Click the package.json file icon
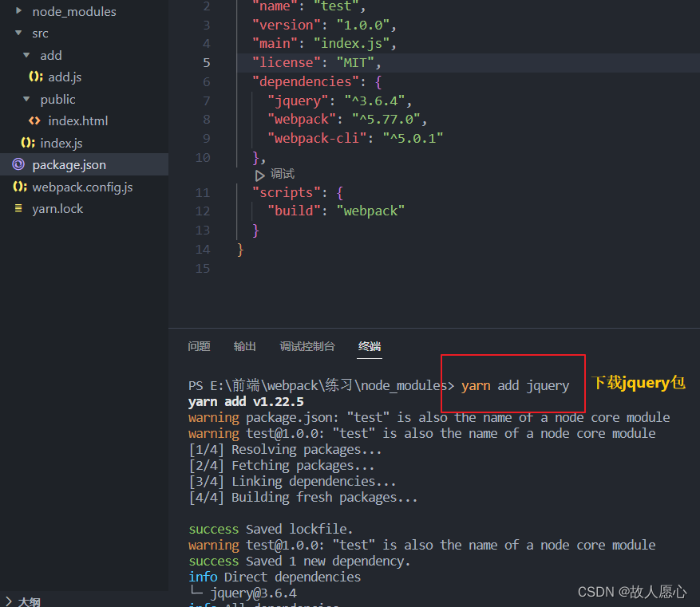The width and height of the screenshot is (700, 607). [18, 164]
